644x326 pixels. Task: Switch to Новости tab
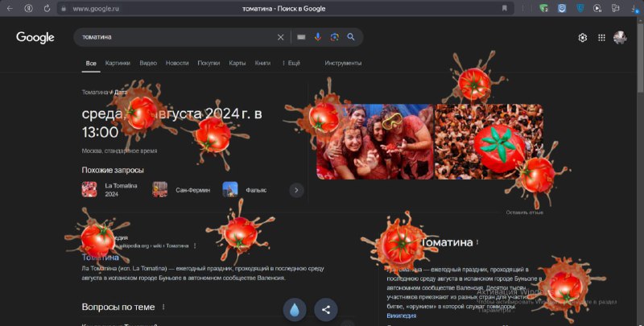tap(177, 64)
